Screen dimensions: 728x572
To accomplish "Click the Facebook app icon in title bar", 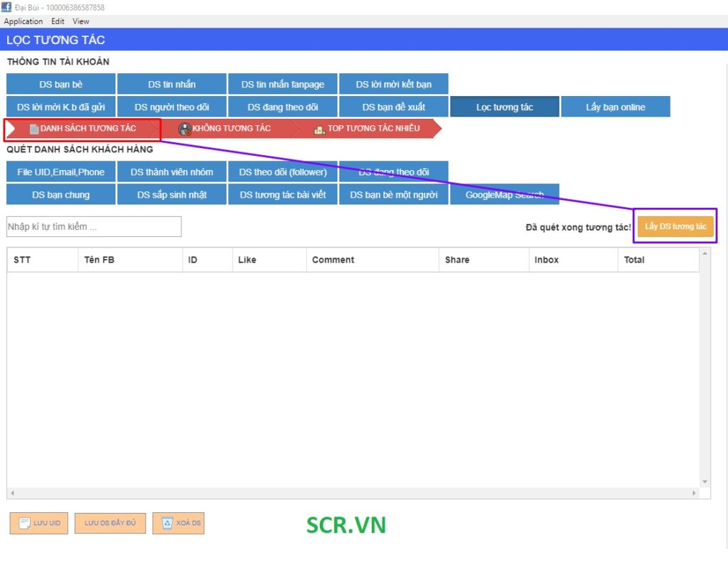I will (x=6, y=7).
